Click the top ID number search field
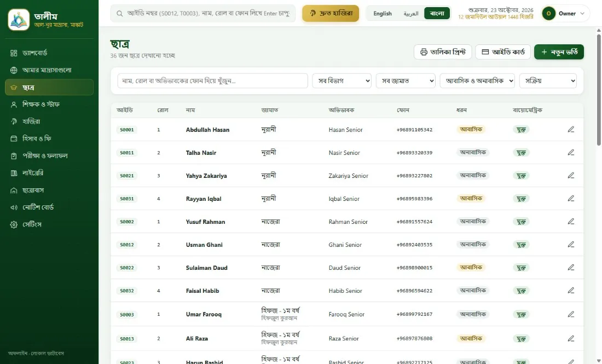602x364 pixels. click(203, 14)
